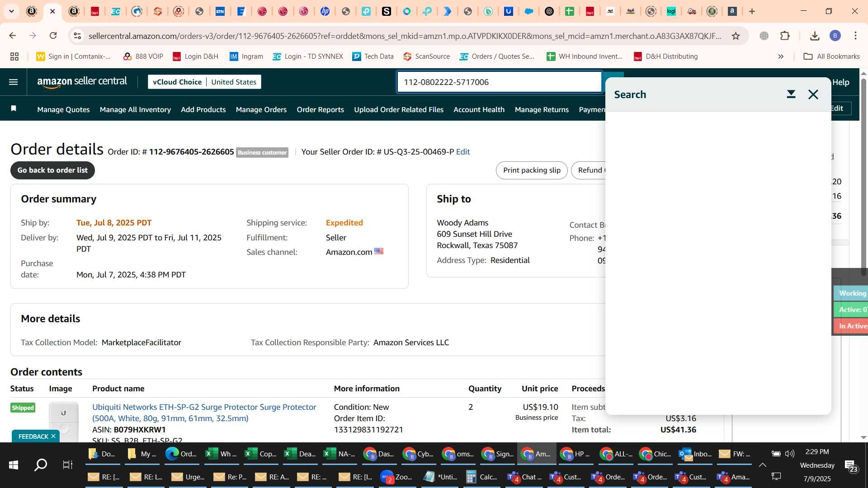Click the address bar URL
The width and height of the screenshot is (868, 488).
point(405,36)
